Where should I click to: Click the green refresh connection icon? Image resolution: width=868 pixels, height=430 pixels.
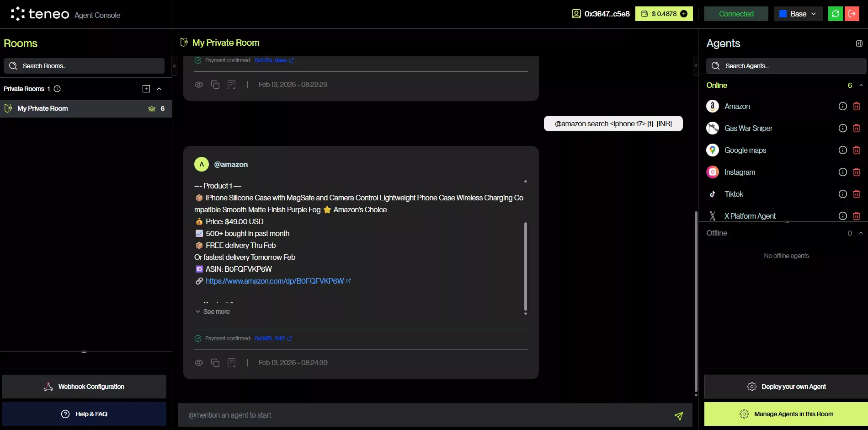click(x=835, y=14)
